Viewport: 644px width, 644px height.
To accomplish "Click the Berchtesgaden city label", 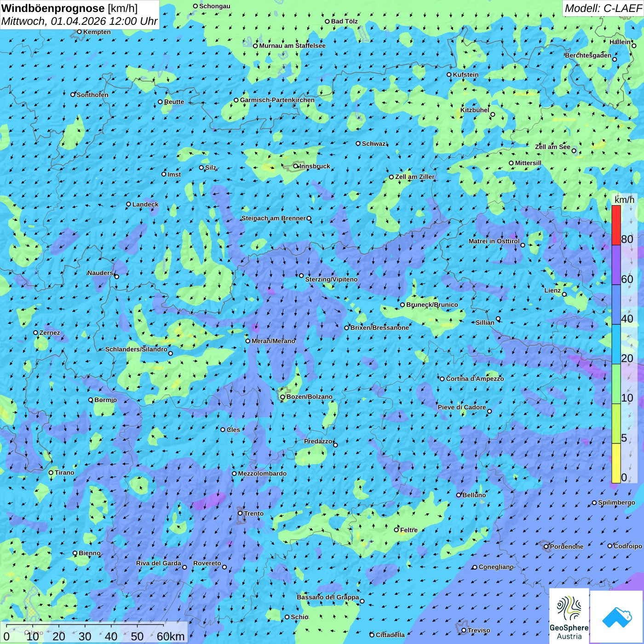I will point(588,55).
